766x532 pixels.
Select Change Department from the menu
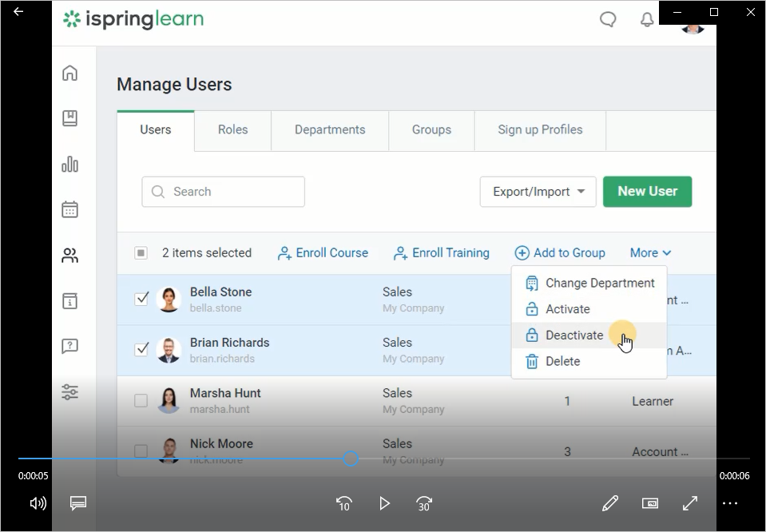coord(589,284)
